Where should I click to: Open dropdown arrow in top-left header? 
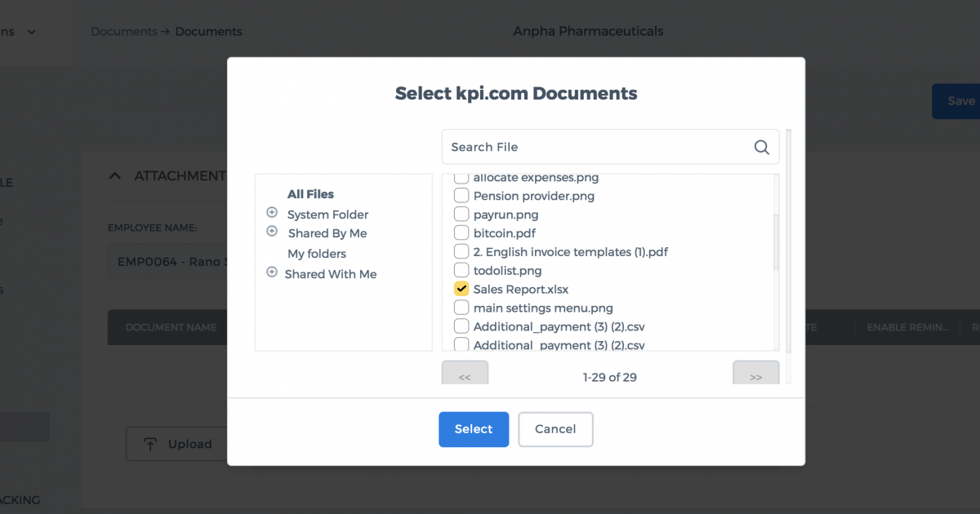click(x=32, y=32)
